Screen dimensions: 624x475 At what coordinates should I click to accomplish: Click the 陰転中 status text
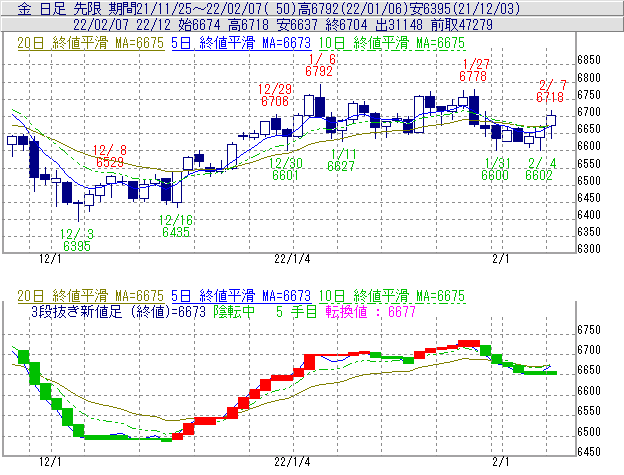(x=234, y=311)
